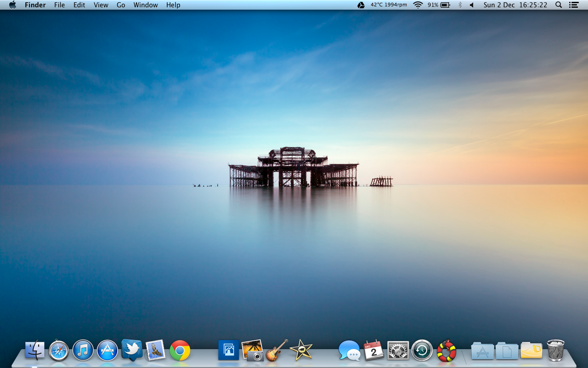The height and width of the screenshot is (368, 588).
Task: Open the Apple menu
Action: 12,5
